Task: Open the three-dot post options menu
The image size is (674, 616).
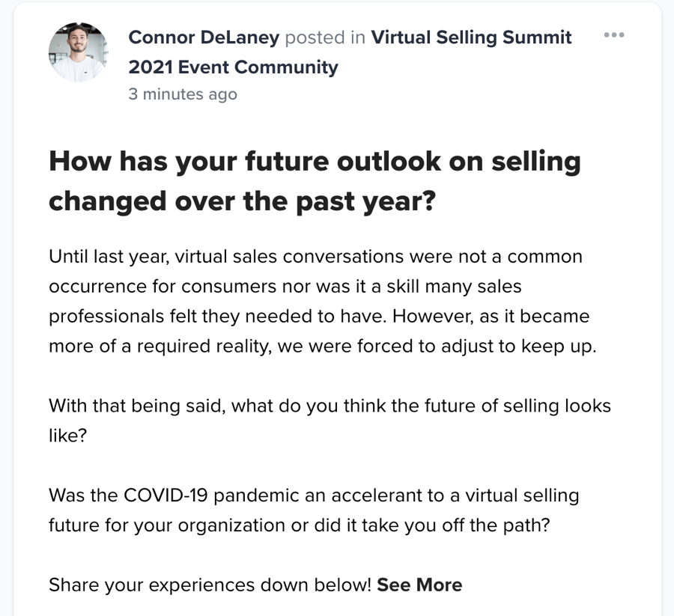Action: 613,35
